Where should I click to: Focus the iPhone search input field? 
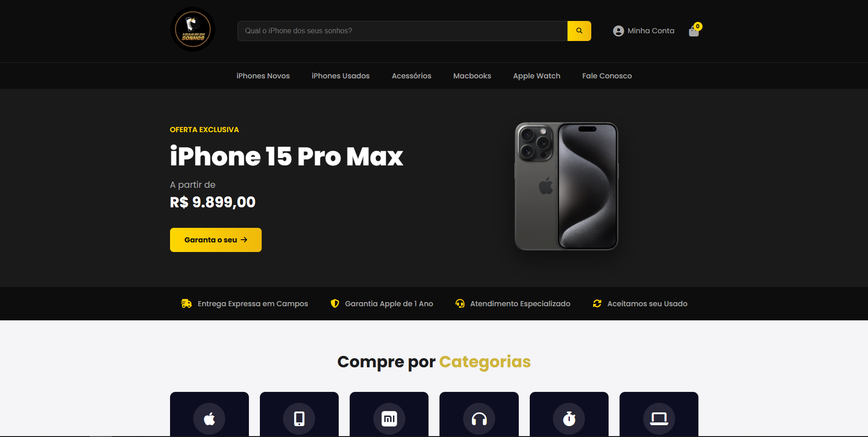click(403, 31)
